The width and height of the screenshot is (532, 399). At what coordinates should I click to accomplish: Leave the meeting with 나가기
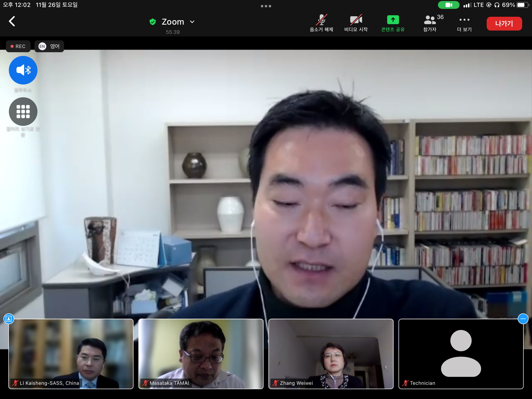click(x=504, y=24)
